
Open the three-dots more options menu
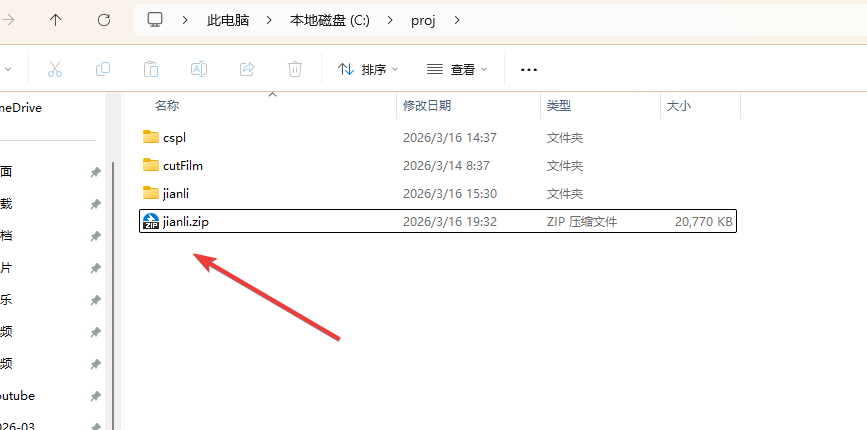click(x=529, y=69)
